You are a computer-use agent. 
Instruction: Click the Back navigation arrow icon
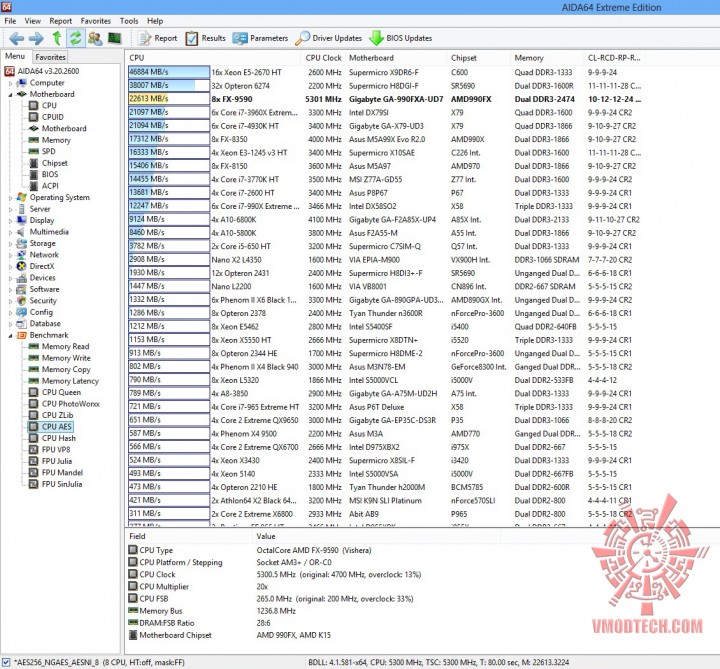coord(17,38)
